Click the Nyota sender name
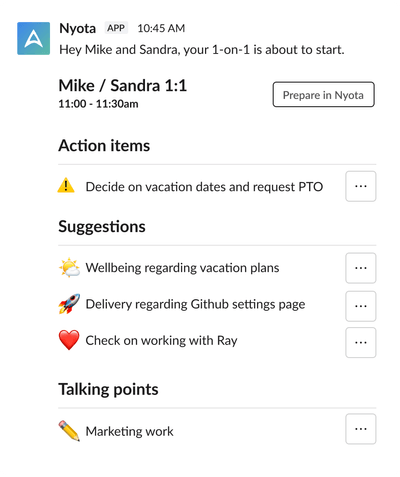The width and height of the screenshot is (400, 477). (77, 28)
